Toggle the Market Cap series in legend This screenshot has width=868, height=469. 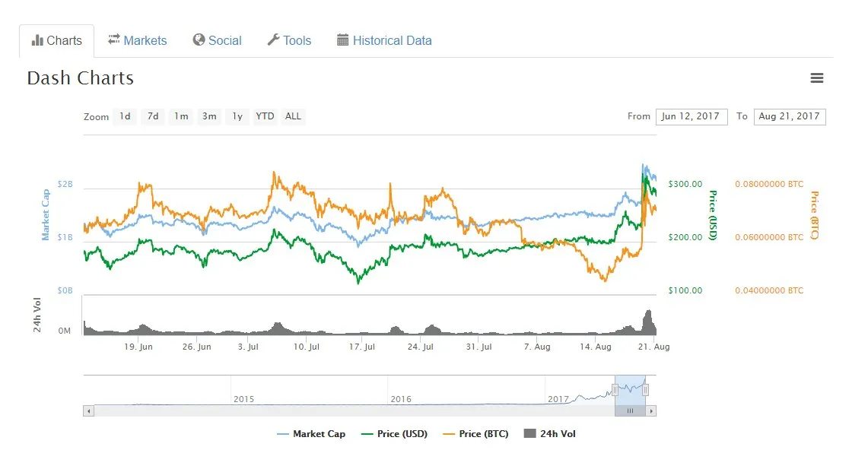point(311,434)
